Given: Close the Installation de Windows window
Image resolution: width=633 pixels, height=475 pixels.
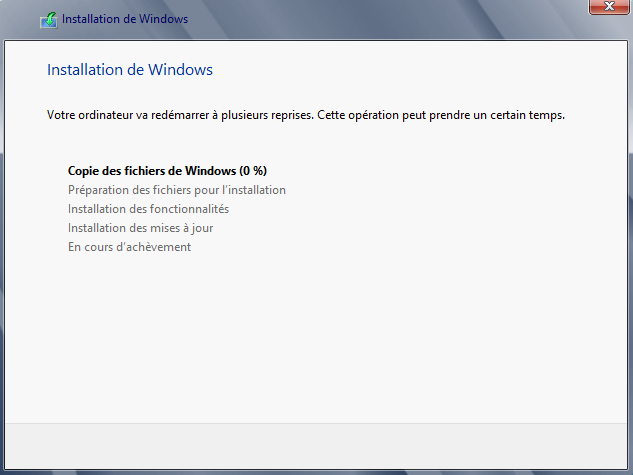Looking at the screenshot, I should (x=609, y=6).
